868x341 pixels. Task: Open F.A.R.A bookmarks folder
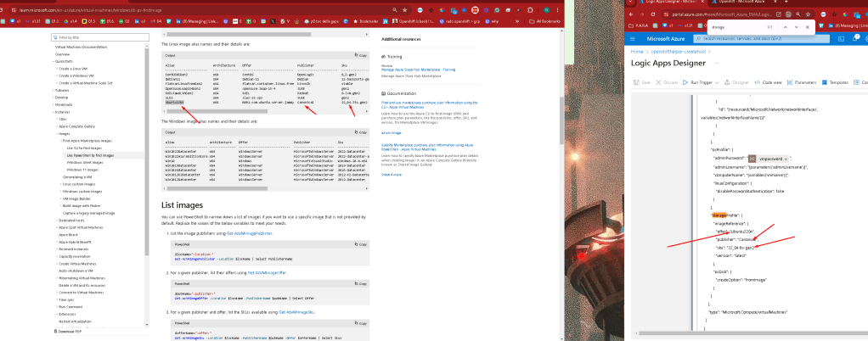tap(640, 25)
